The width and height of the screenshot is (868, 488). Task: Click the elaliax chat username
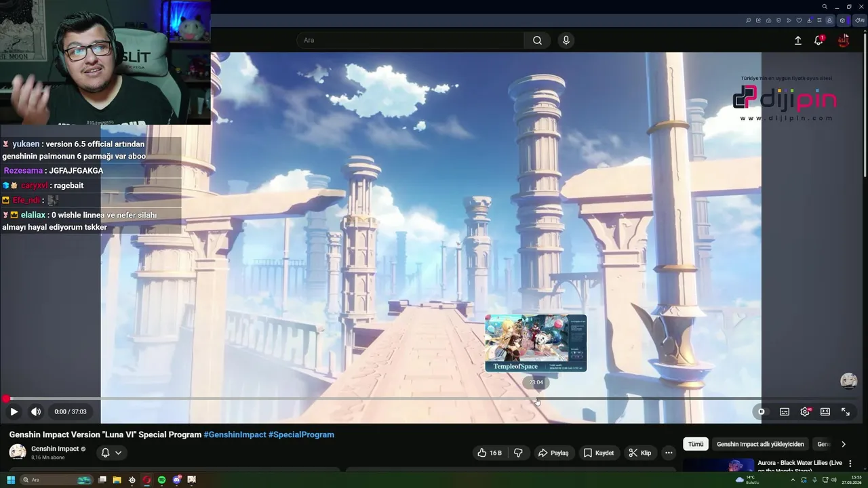tap(33, 215)
